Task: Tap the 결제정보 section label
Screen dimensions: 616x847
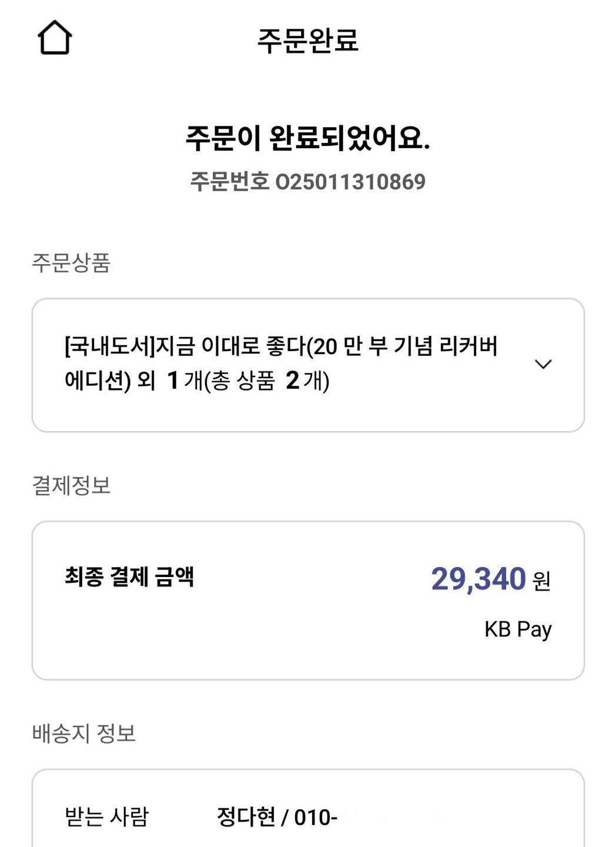Action: point(71,485)
